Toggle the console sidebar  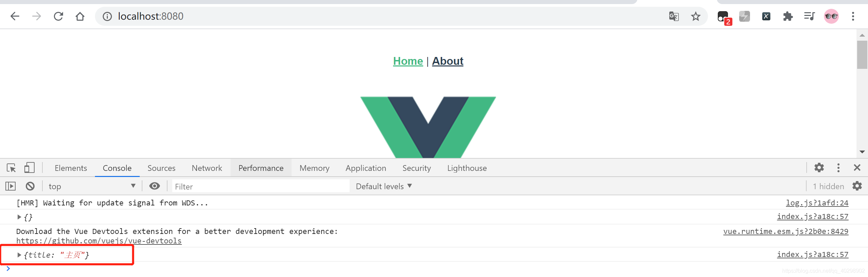point(11,186)
